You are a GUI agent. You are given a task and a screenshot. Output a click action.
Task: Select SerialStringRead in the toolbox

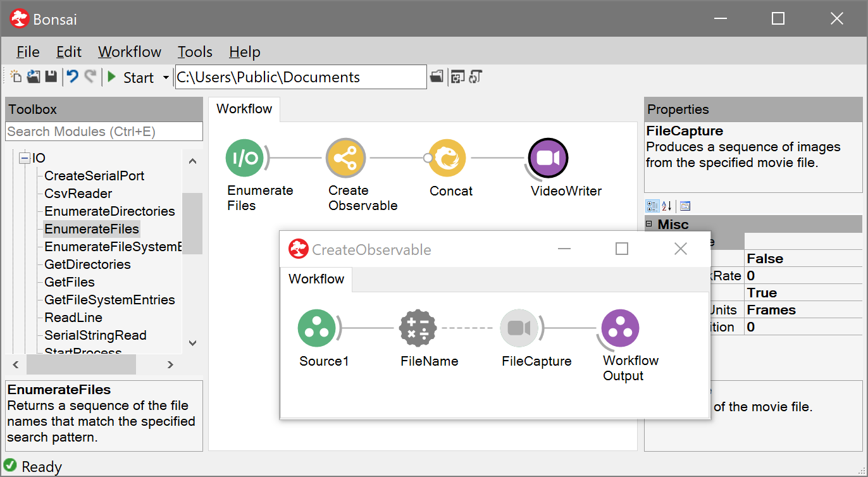point(96,335)
